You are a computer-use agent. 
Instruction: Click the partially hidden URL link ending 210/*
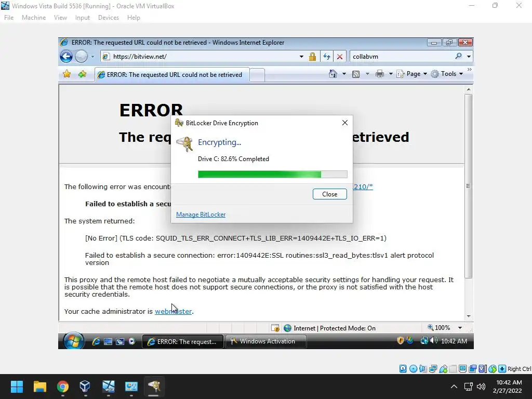(x=363, y=187)
